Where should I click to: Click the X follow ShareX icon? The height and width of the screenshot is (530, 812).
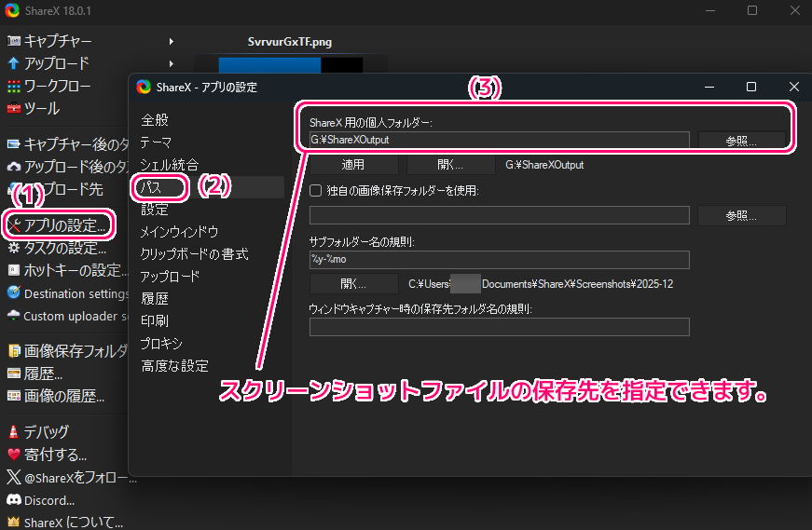(x=13, y=477)
